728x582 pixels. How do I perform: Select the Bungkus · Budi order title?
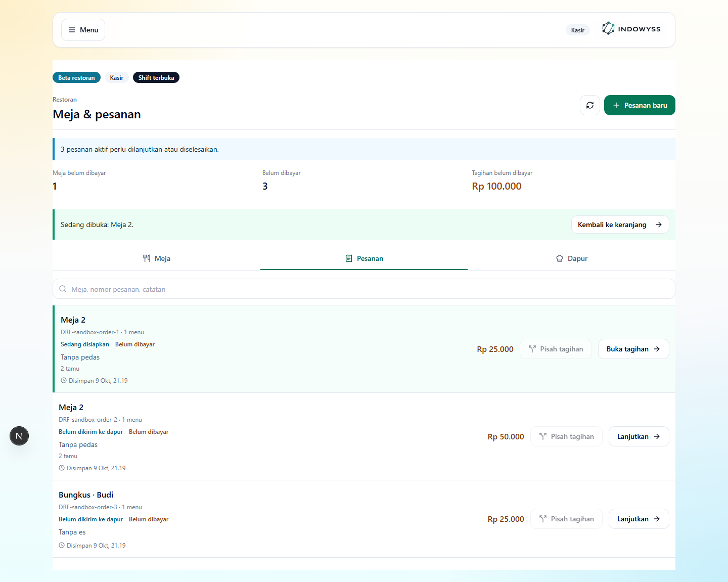(86, 495)
